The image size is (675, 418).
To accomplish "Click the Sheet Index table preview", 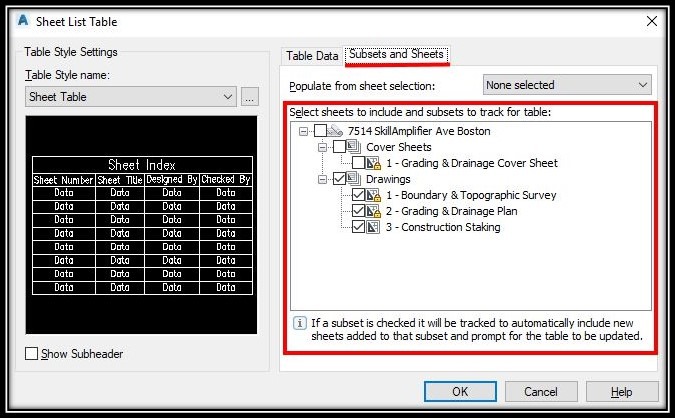I will pos(142,225).
